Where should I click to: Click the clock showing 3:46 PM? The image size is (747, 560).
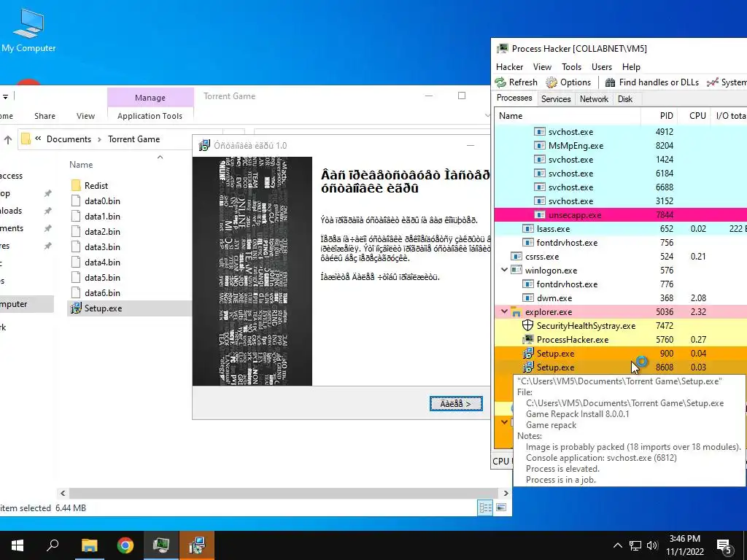click(x=684, y=539)
